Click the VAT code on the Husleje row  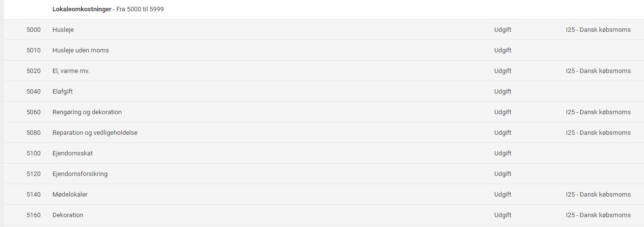(598, 30)
